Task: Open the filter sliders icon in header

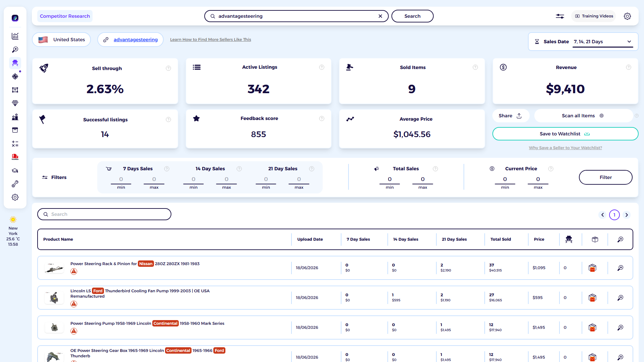Action: 560,16
